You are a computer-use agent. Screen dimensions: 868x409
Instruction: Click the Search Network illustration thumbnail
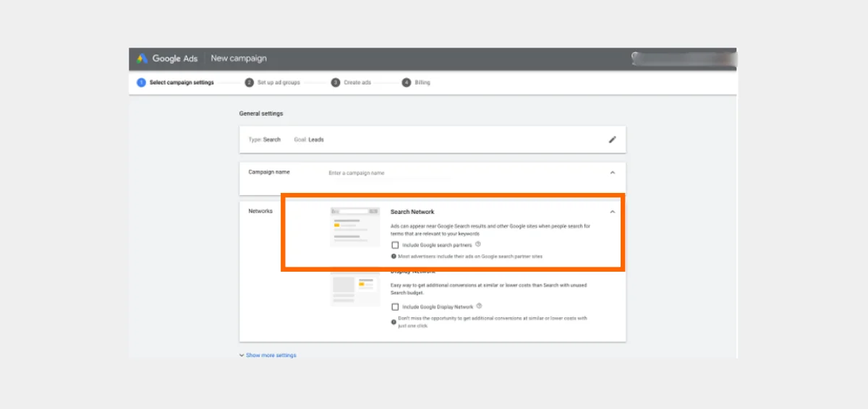coord(354,226)
